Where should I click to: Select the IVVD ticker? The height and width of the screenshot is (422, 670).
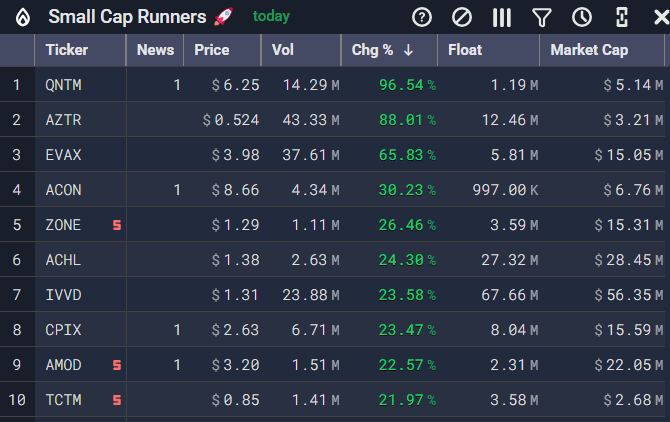click(63, 295)
